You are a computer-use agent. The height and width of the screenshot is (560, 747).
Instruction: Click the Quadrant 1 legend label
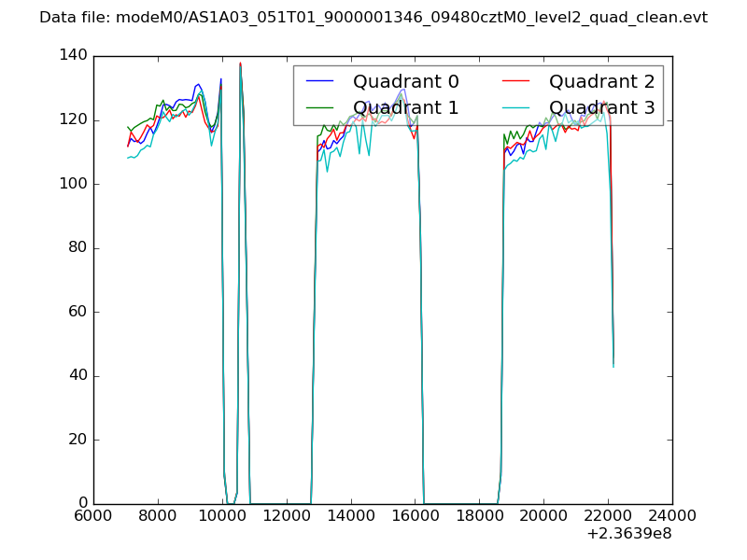[405, 108]
